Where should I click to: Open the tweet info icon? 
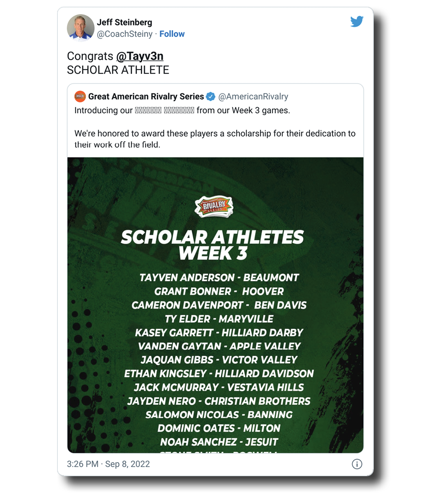[x=357, y=464]
